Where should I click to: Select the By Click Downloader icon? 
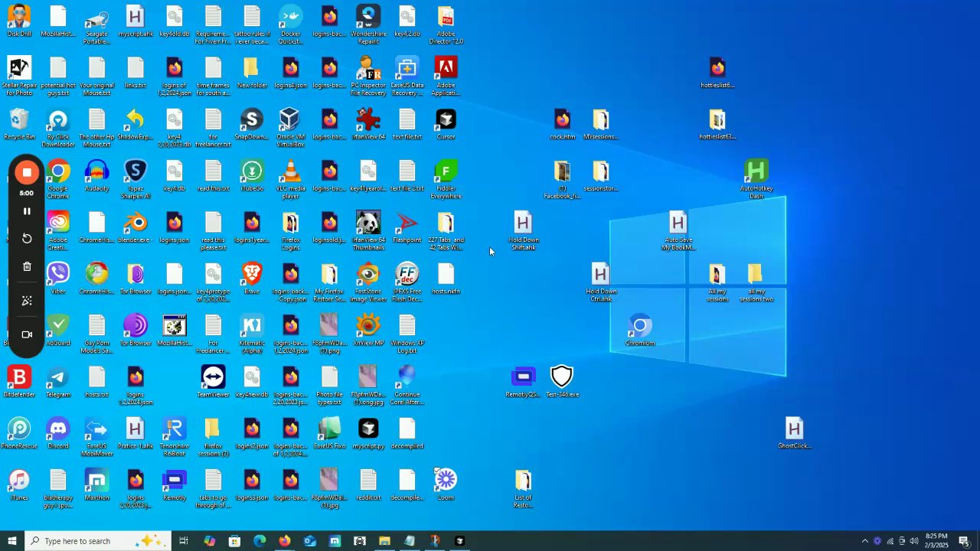pyautogui.click(x=58, y=128)
